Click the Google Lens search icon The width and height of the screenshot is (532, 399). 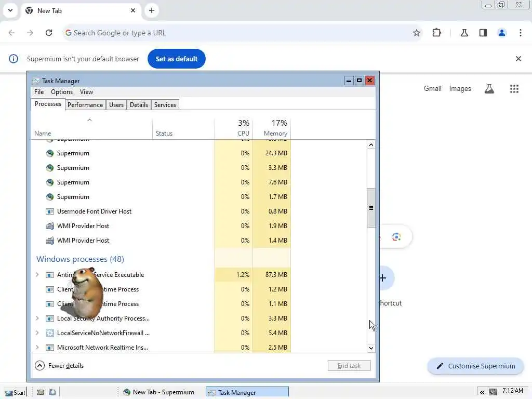click(396, 237)
